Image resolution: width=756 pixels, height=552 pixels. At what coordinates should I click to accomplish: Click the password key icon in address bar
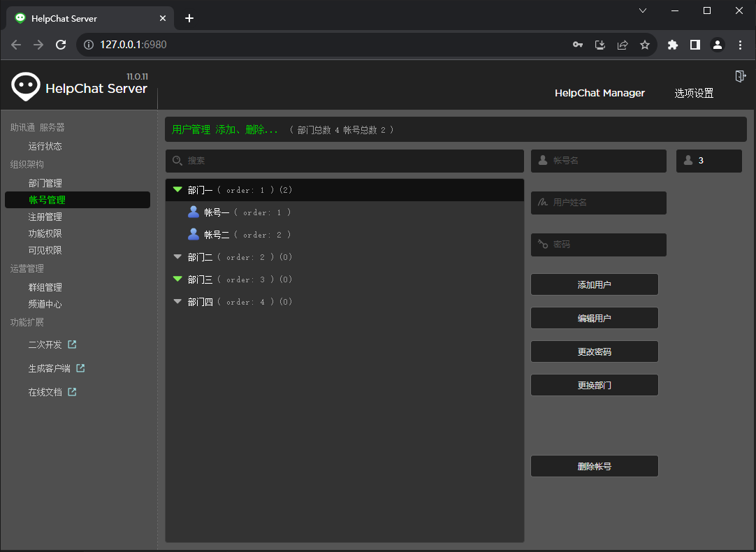pos(578,45)
